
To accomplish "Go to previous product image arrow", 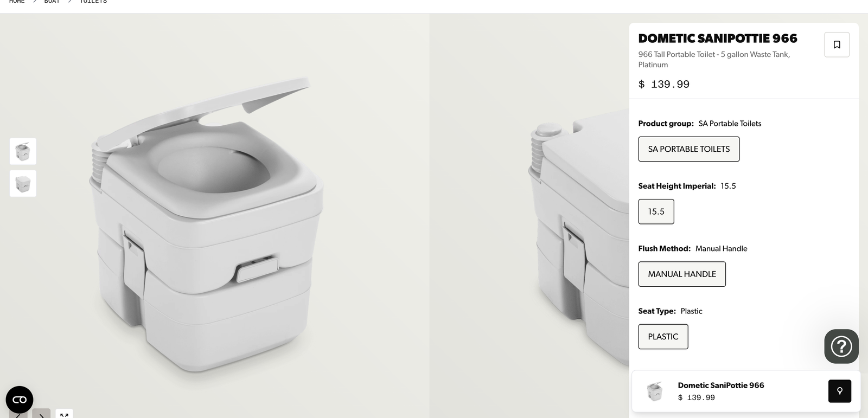I will click(x=18, y=414).
